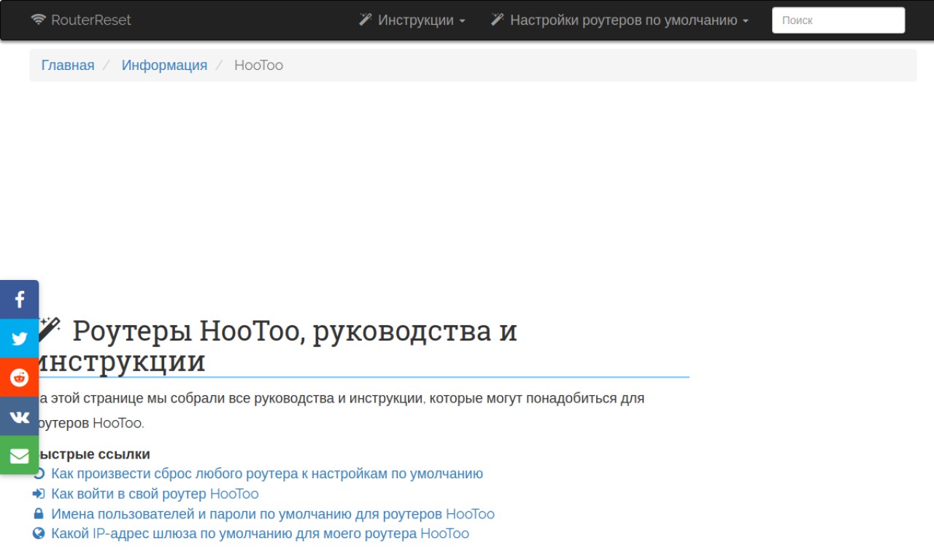Open Информация breadcrumb item
Image resolution: width=934 pixels, height=560 pixels.
(164, 65)
